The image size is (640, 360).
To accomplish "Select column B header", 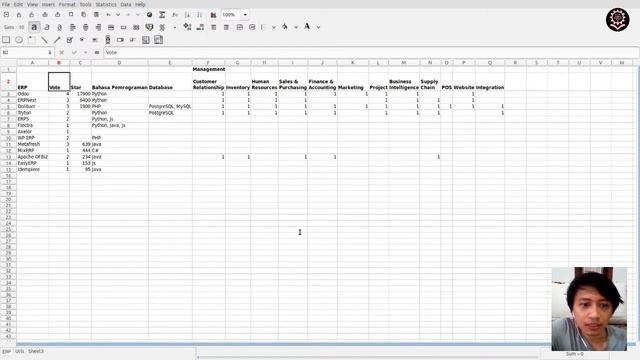I will pyautogui.click(x=59, y=63).
